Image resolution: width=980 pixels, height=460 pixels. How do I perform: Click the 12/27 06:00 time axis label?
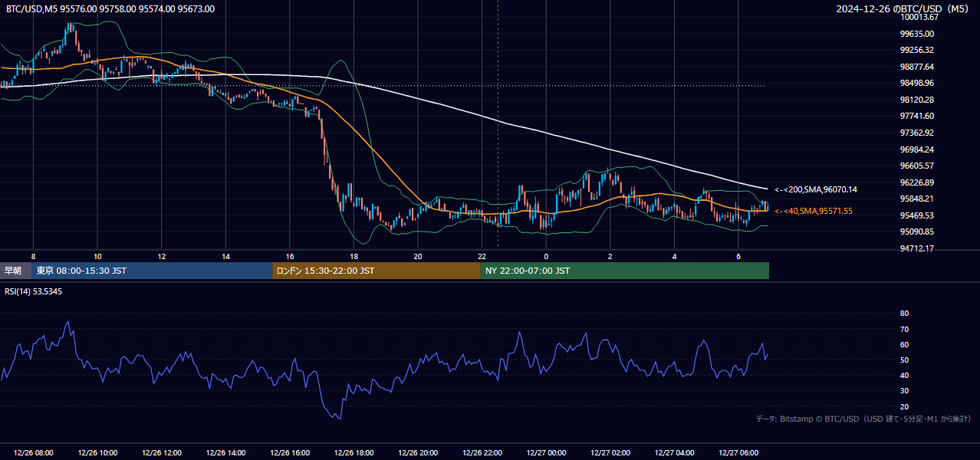point(738,453)
